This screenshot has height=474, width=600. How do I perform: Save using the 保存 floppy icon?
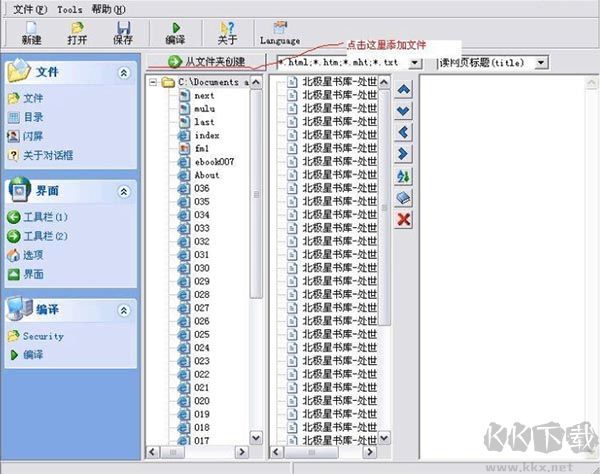tap(123, 32)
